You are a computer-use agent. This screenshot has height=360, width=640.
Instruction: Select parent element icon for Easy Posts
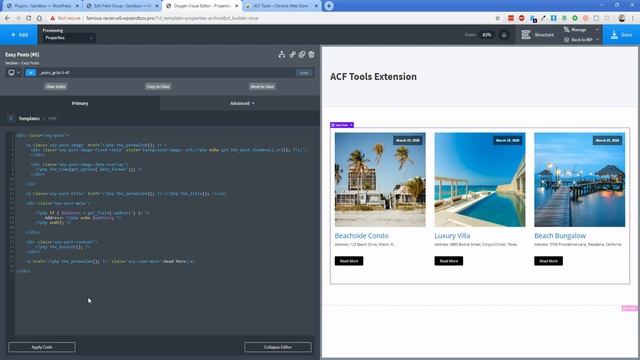(282, 54)
